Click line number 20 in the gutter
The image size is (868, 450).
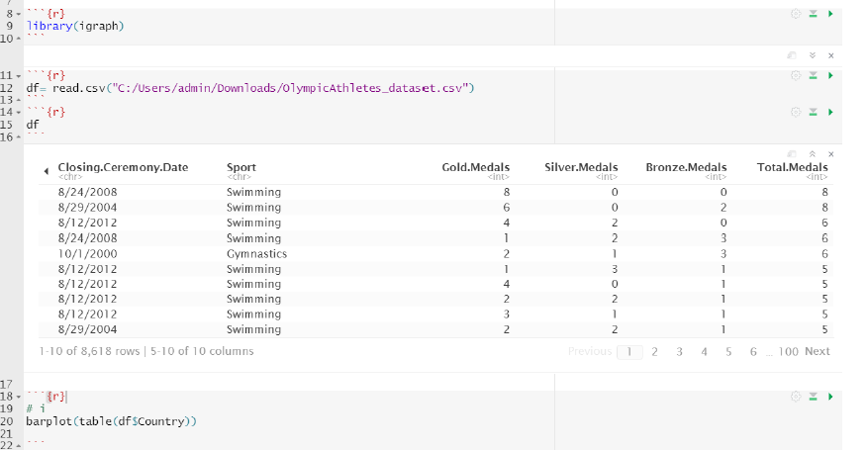point(7,421)
